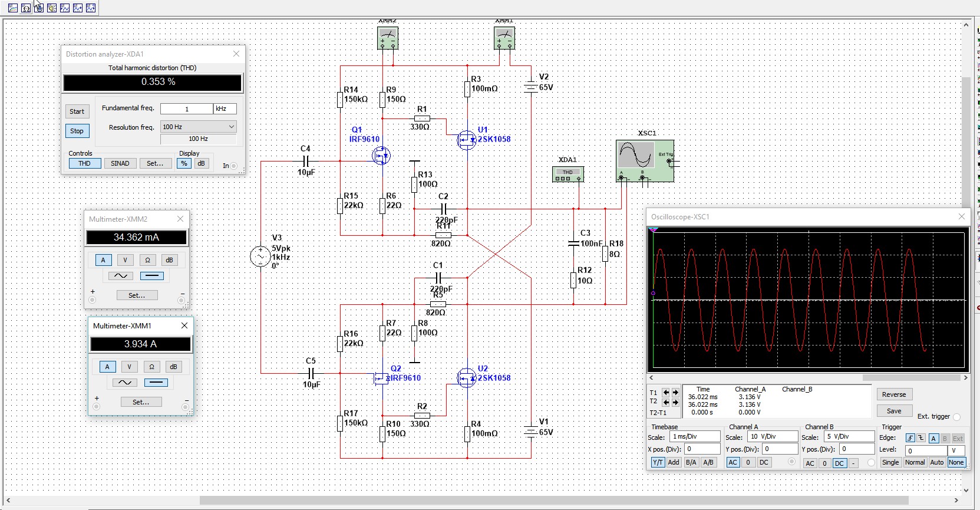Start the distortion analyzer
Screen dimensions: 980x510
[77, 111]
